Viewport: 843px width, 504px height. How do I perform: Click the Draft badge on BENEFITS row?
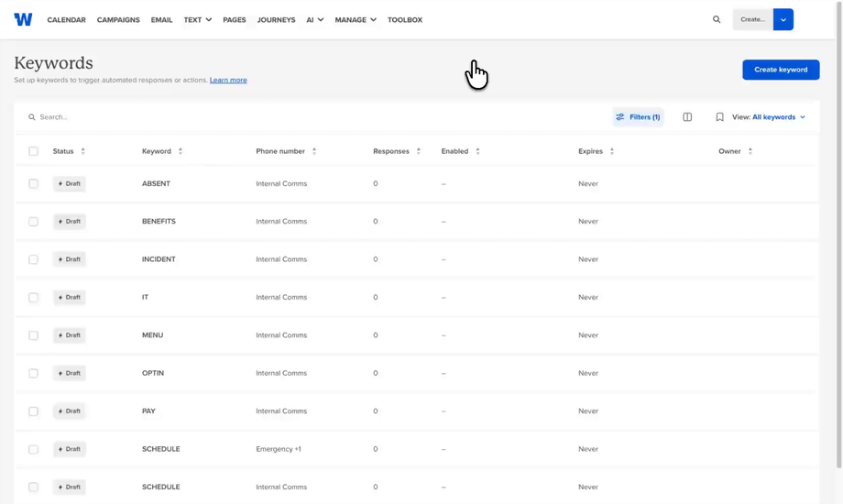pyautogui.click(x=70, y=221)
